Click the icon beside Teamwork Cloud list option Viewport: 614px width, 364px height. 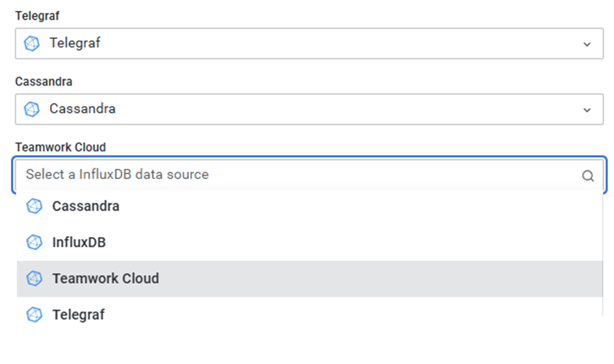point(34,278)
